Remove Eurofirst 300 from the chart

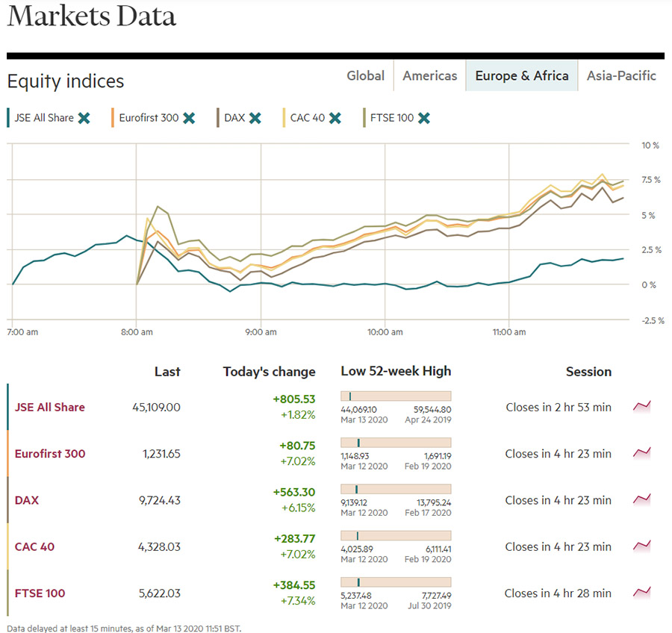pos(189,118)
